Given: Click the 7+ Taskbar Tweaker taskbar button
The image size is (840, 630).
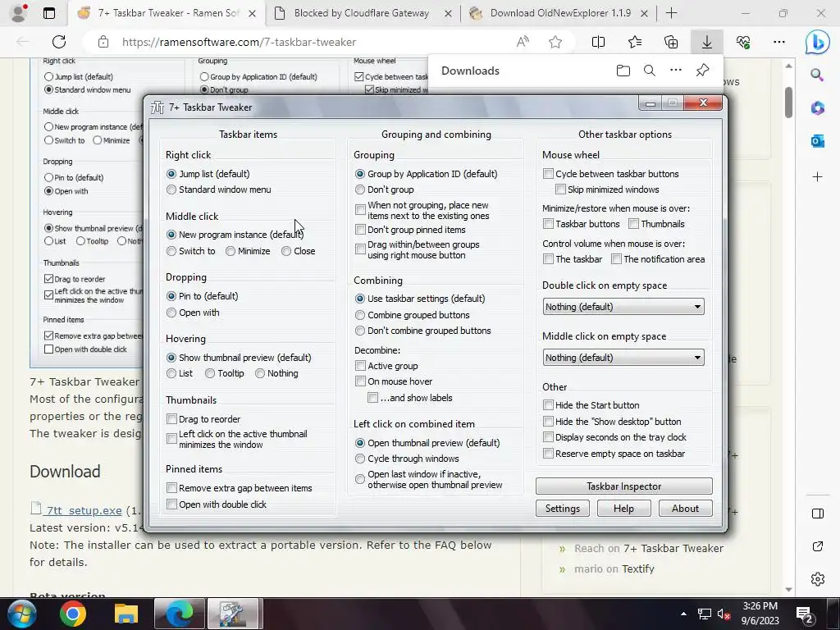Looking at the screenshot, I should click(x=232, y=614).
